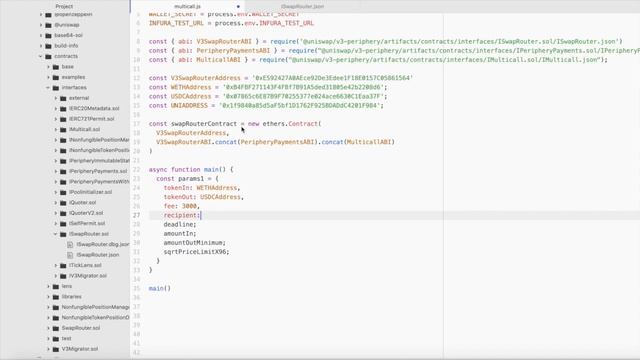Click the lens folder icon

point(56,287)
